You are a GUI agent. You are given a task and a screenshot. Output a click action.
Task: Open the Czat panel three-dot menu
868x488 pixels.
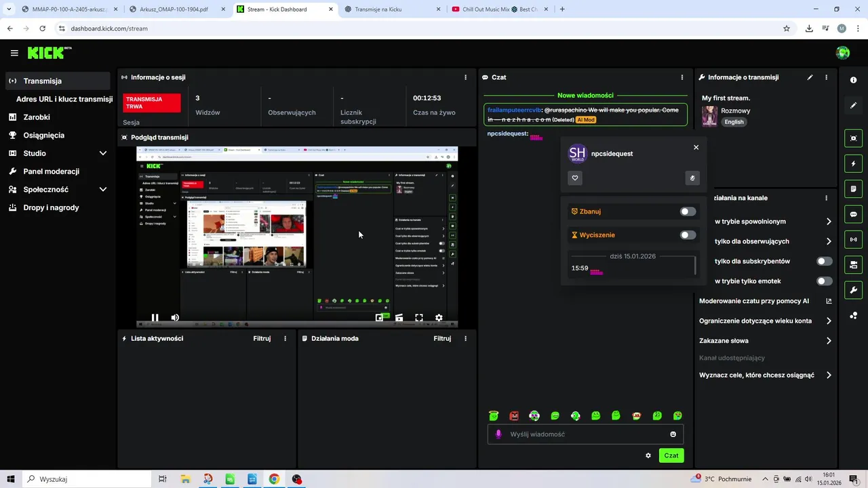click(682, 77)
